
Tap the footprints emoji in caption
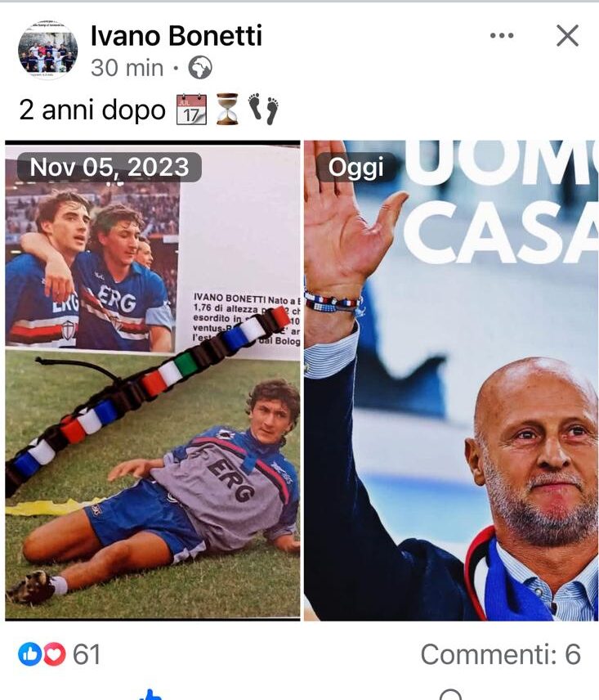[x=264, y=109]
